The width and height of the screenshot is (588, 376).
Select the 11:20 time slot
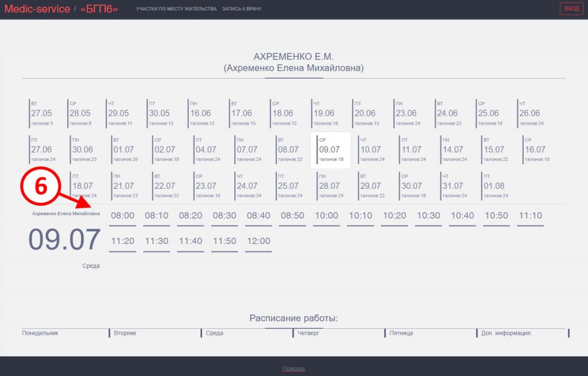pyautogui.click(x=122, y=242)
